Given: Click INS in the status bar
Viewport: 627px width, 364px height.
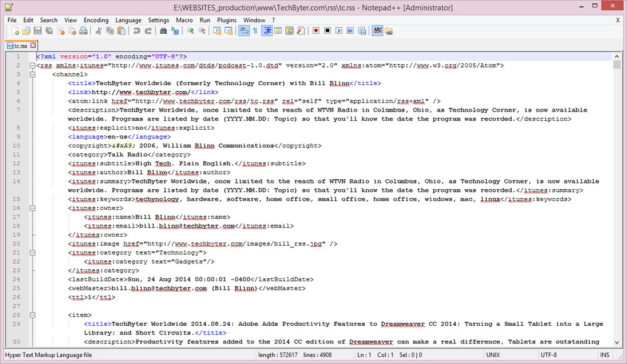Looking at the screenshot, I should point(604,355).
